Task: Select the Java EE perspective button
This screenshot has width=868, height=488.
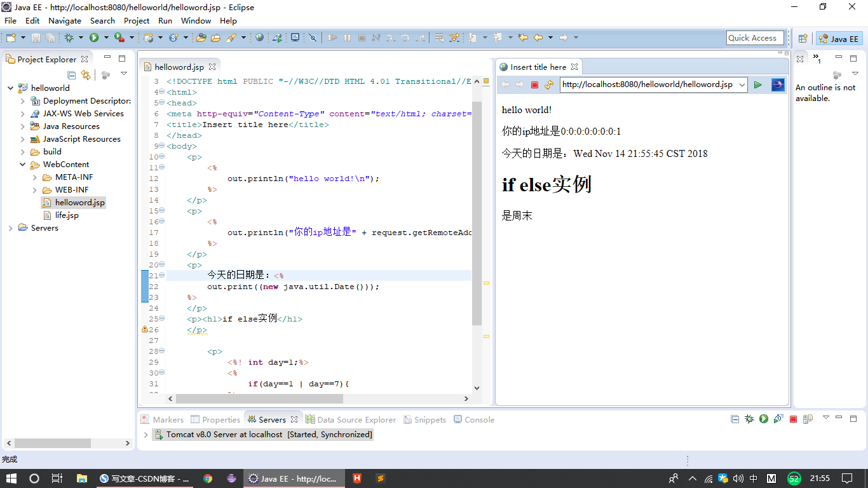Action: click(x=839, y=39)
